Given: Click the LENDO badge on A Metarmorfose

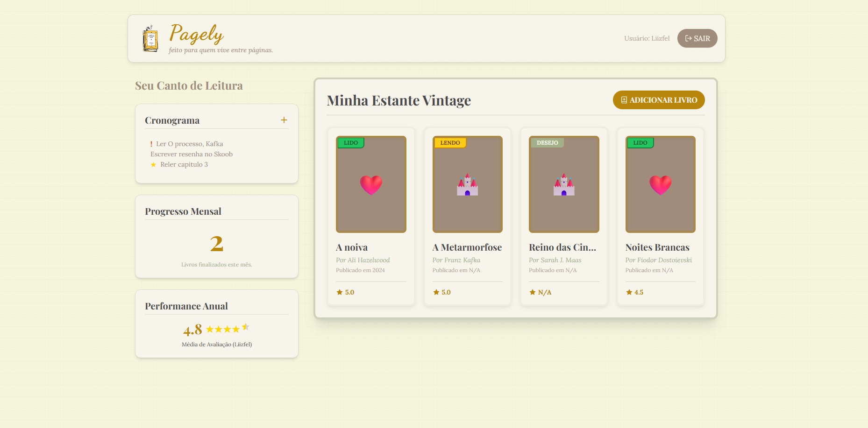Looking at the screenshot, I should (x=450, y=143).
